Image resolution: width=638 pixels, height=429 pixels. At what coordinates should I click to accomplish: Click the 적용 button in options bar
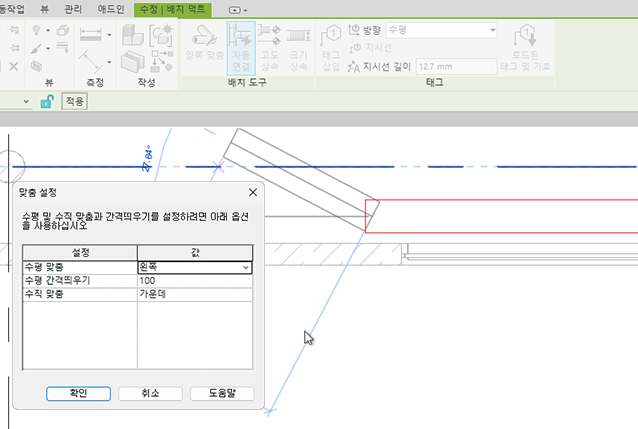74,101
